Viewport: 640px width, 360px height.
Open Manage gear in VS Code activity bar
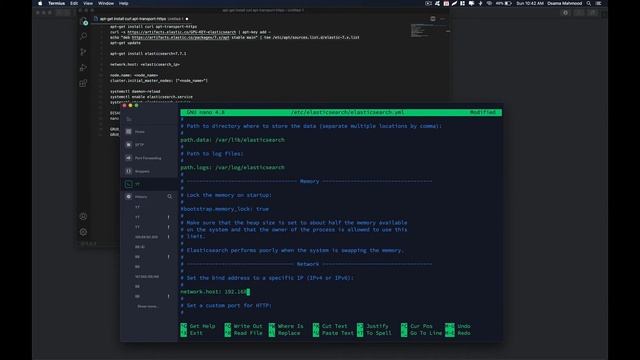pyautogui.click(x=83, y=232)
